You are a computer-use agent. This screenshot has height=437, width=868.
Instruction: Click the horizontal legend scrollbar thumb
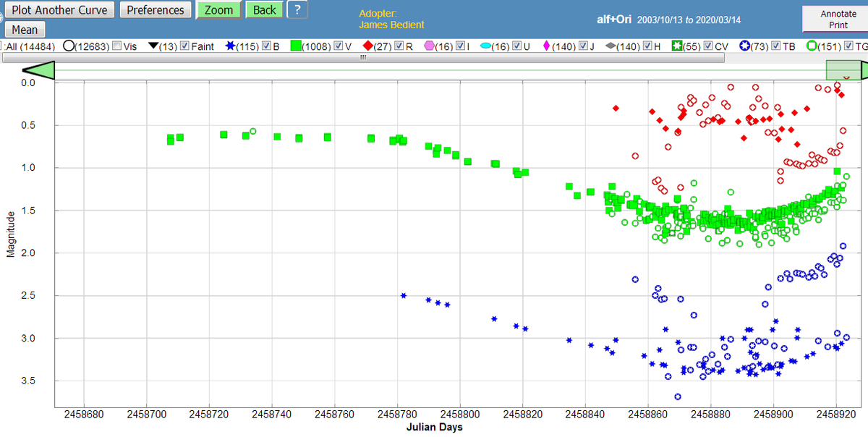pyautogui.click(x=363, y=57)
